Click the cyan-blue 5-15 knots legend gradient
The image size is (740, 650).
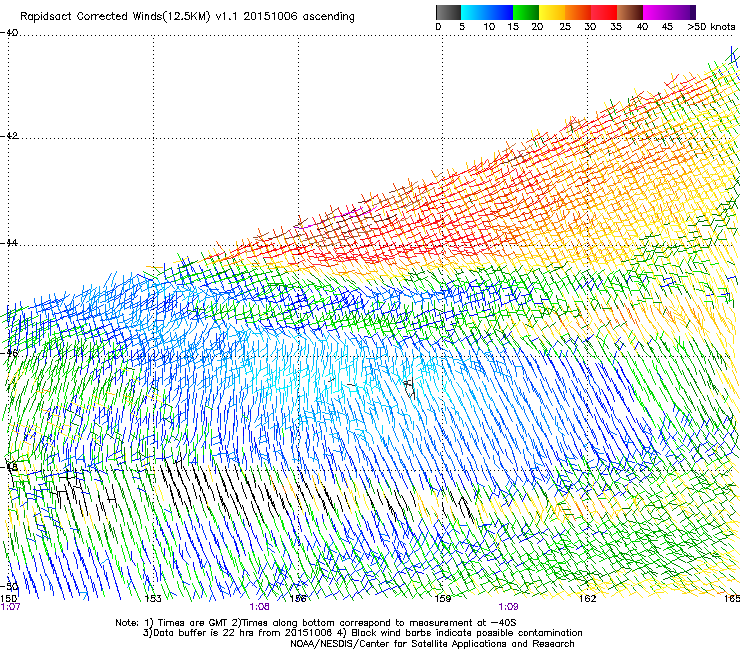point(487,12)
